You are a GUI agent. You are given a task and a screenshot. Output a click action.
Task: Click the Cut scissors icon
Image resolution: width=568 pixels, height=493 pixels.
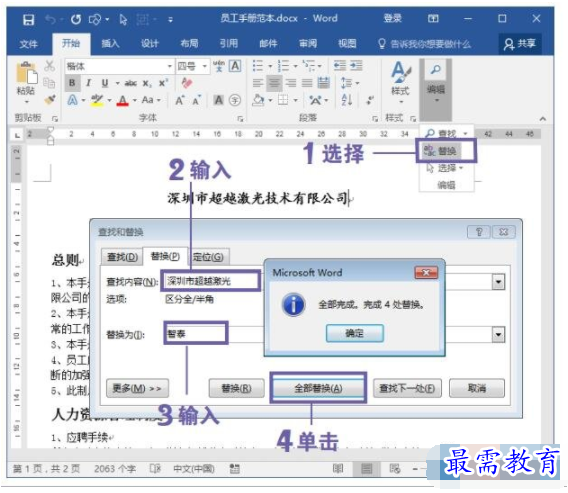(x=50, y=66)
